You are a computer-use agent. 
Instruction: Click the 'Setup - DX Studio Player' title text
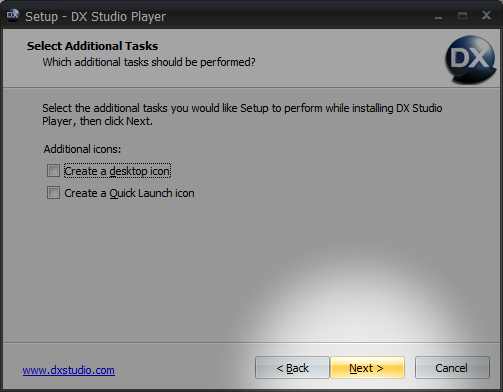[x=96, y=17]
